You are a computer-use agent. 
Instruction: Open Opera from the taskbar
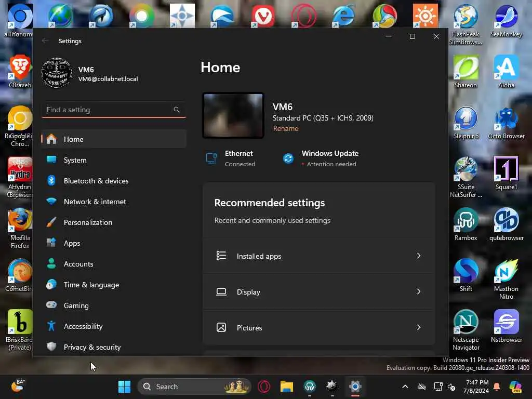(264, 387)
